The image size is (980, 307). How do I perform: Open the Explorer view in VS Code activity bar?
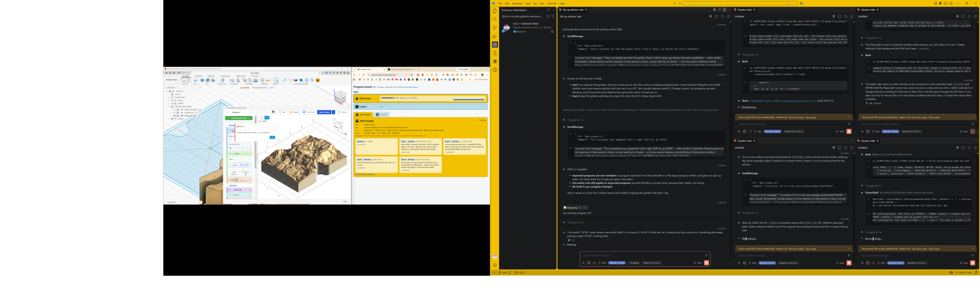coord(495,11)
